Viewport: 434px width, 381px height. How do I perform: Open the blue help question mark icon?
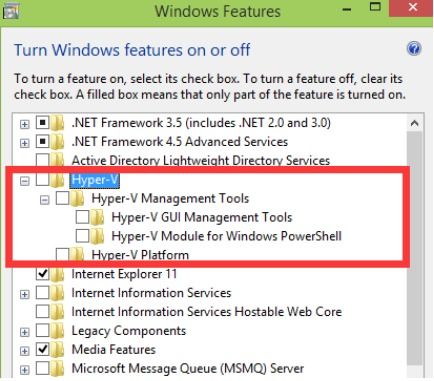[x=414, y=49]
